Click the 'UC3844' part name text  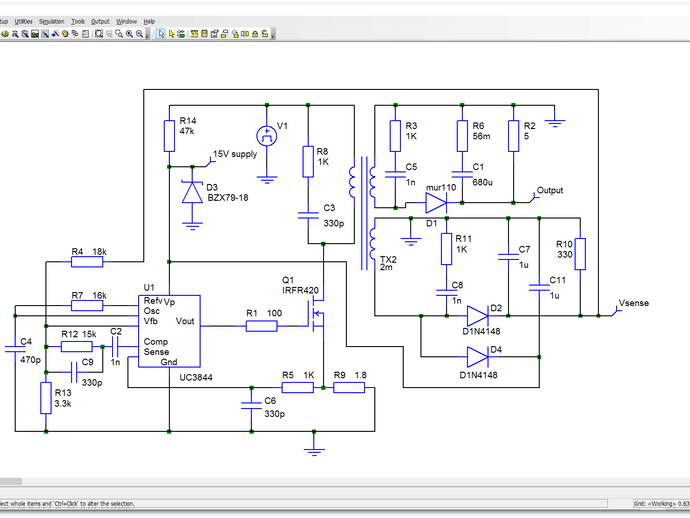[196, 377]
